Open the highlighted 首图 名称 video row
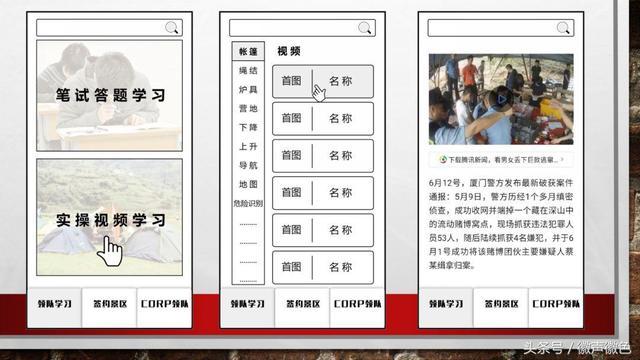Image resolution: width=640 pixels, height=360 pixels. [323, 81]
